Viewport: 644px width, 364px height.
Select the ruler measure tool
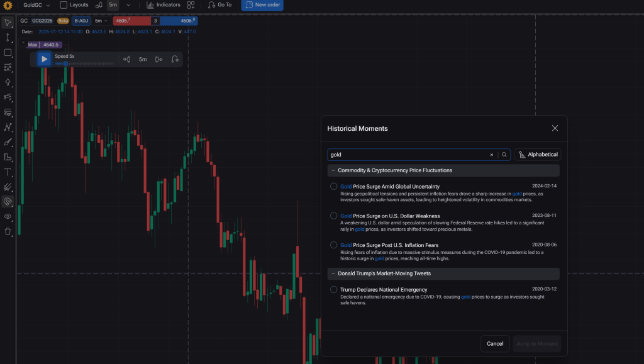coord(8,157)
